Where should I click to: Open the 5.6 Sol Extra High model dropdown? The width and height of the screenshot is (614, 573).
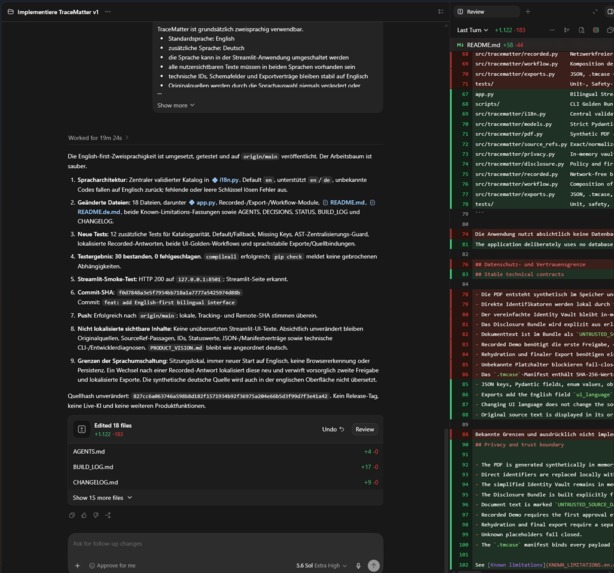(x=321, y=566)
